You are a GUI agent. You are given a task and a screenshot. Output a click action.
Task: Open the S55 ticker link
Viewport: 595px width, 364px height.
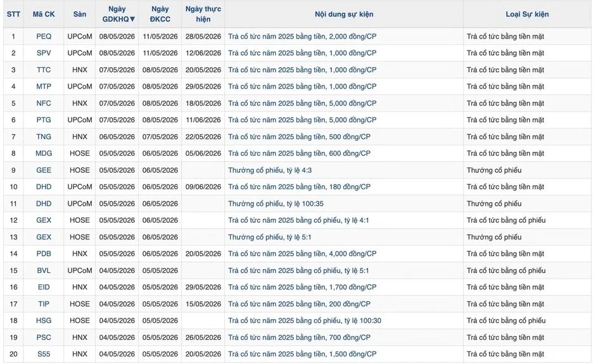coord(44,354)
